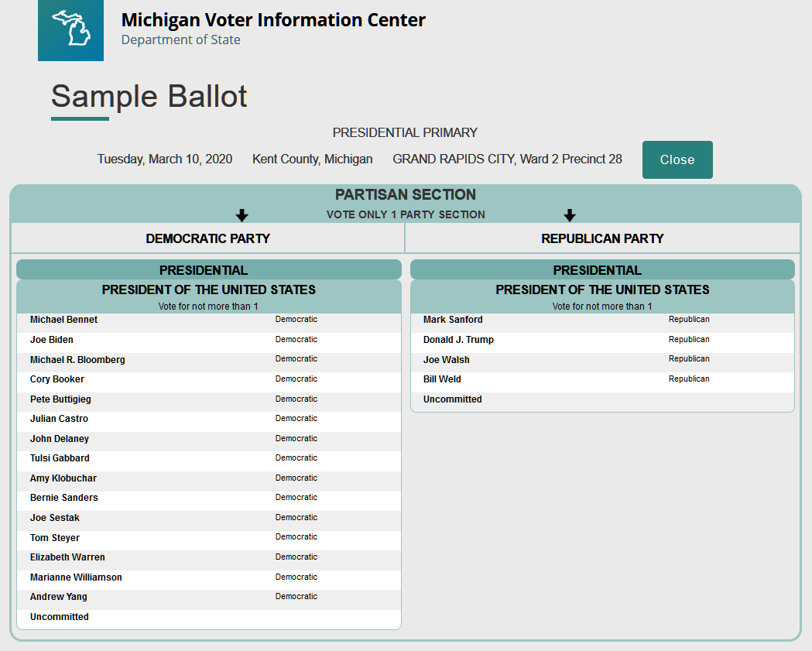Screen dimensions: 812x651
Task: Choose Bernie Sanders on the ballot
Action: click(64, 498)
